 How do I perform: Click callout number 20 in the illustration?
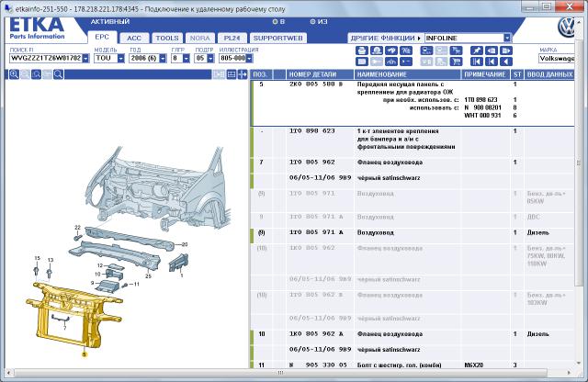click(185, 244)
